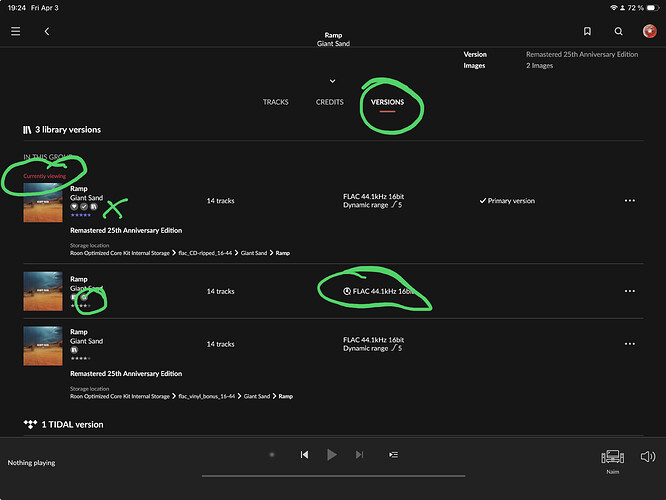This screenshot has width=666, height=500.
Task: Click the 1 TIDAL version heading
Action: click(x=72, y=424)
